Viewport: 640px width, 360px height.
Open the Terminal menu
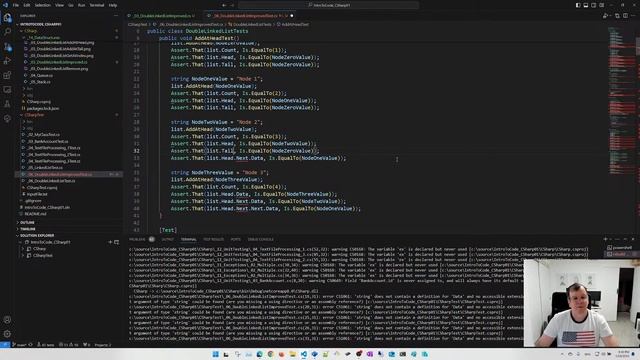[97, 5]
